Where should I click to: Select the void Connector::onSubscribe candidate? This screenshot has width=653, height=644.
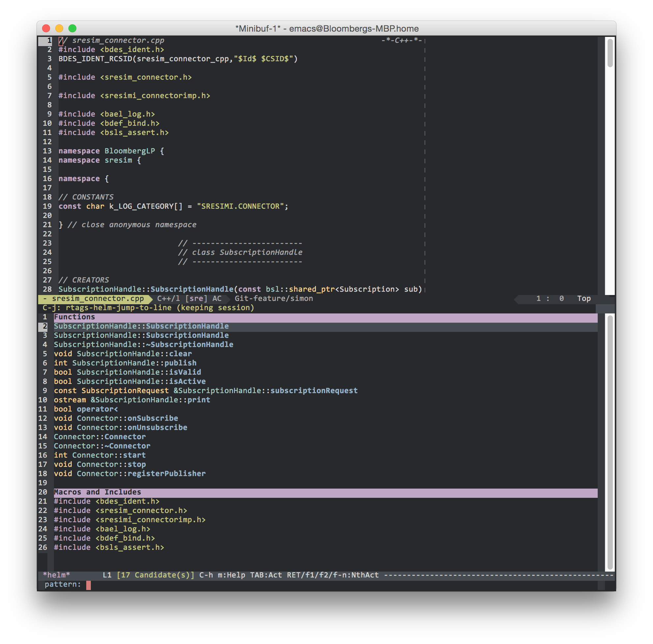point(116,418)
